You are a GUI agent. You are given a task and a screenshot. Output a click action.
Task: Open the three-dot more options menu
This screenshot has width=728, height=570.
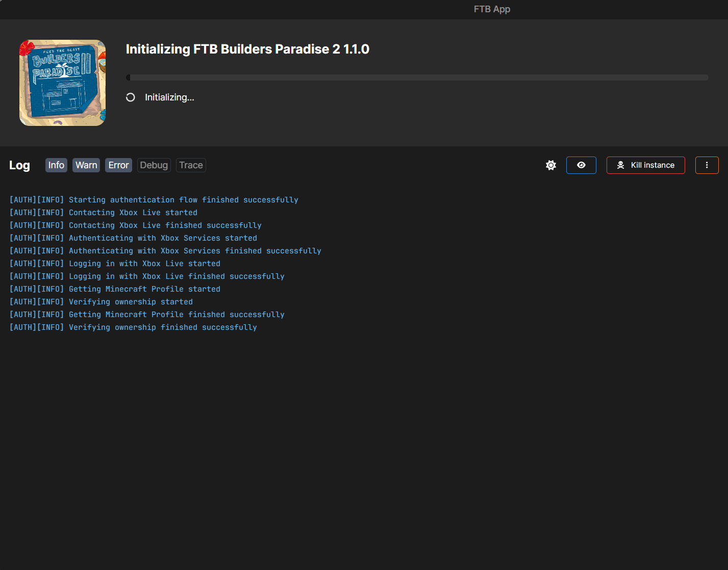pyautogui.click(x=707, y=165)
